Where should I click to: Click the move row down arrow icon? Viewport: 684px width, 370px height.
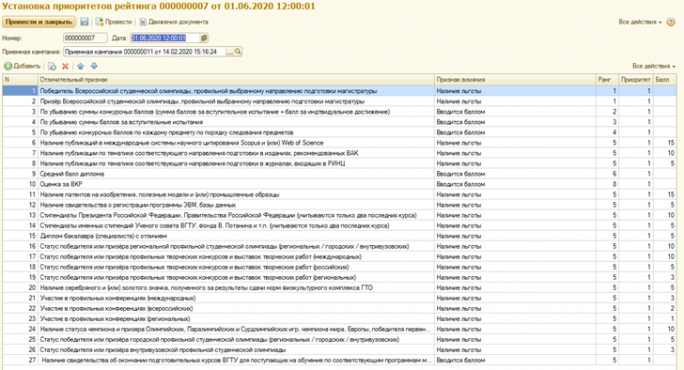94,66
